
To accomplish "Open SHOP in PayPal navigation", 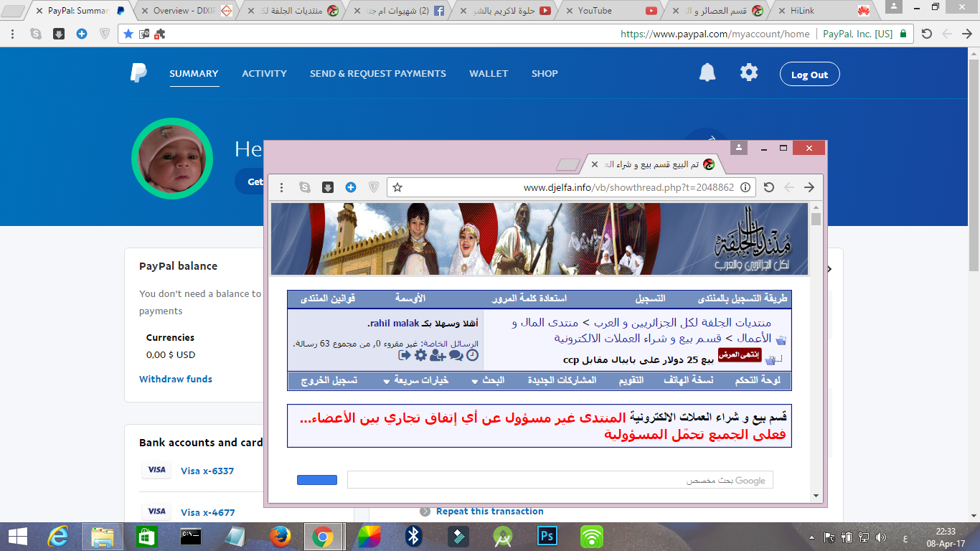I will (x=545, y=73).
